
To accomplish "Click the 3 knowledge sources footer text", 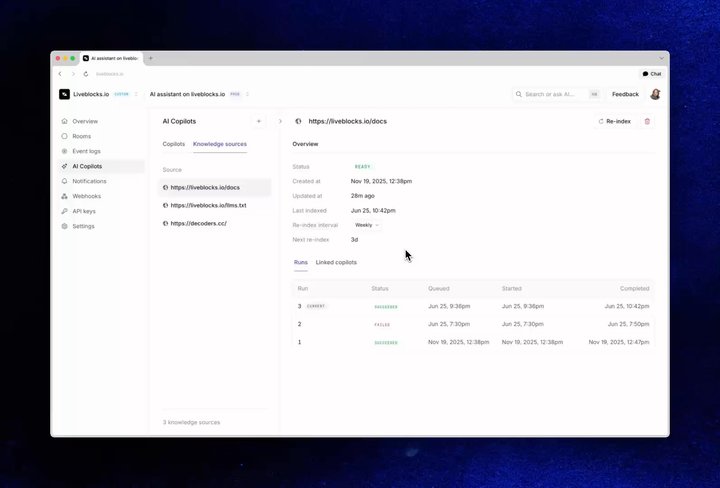I will 191,422.
